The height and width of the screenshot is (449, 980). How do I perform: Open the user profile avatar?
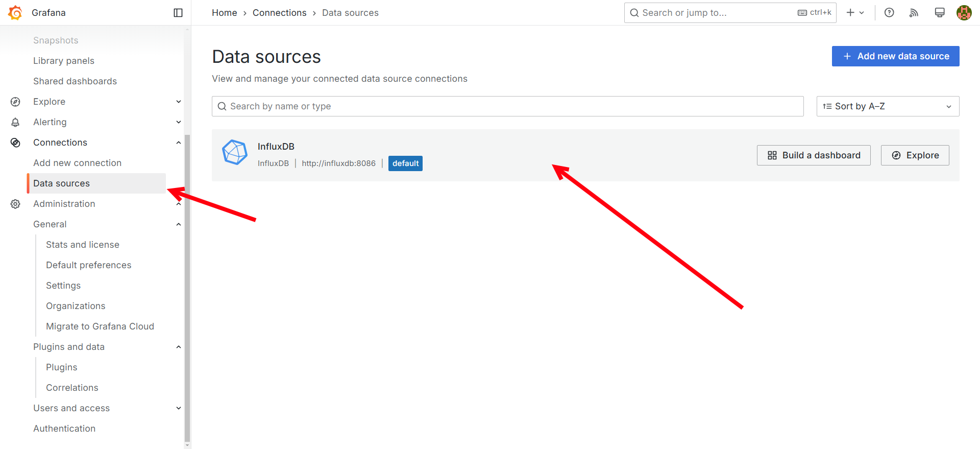tap(964, 13)
